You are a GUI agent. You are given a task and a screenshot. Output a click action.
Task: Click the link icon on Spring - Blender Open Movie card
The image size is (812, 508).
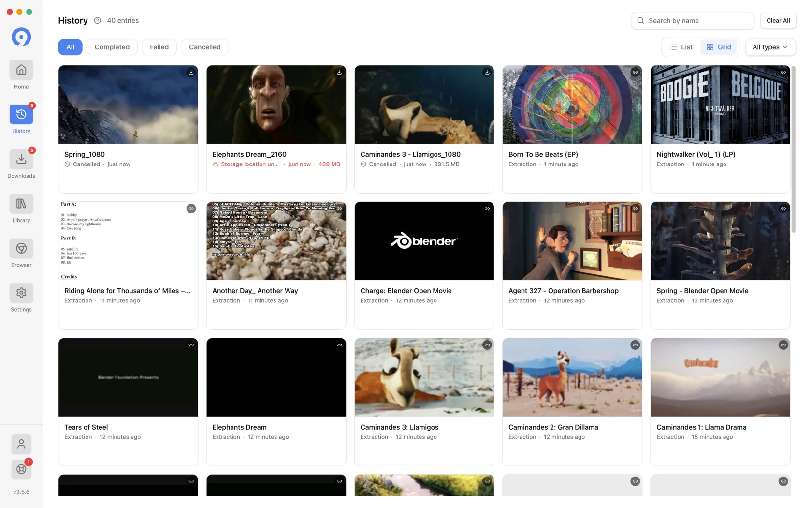point(783,209)
